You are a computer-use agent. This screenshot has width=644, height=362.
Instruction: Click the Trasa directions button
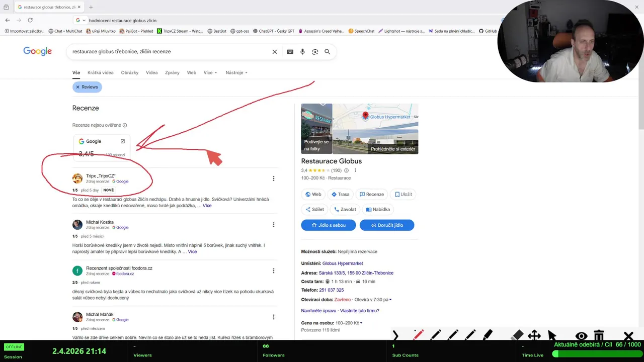coord(340,194)
